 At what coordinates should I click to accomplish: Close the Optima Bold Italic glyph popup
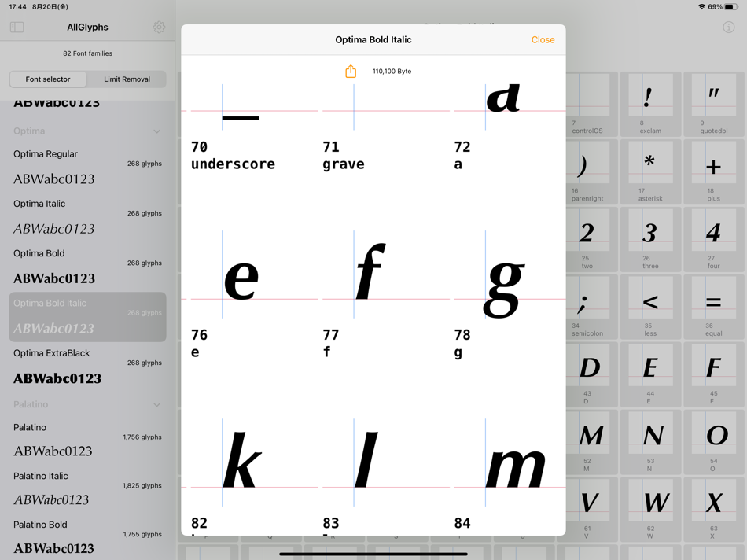[x=543, y=40]
